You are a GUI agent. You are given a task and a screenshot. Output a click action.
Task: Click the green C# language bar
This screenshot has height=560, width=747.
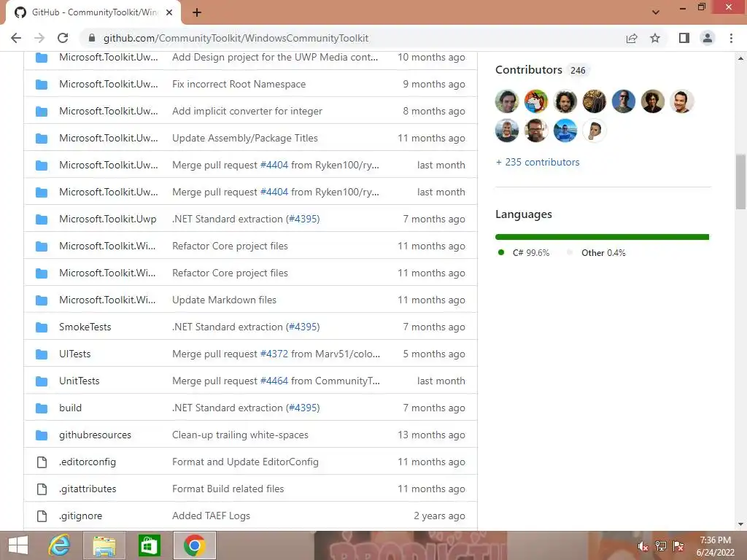[x=602, y=237]
